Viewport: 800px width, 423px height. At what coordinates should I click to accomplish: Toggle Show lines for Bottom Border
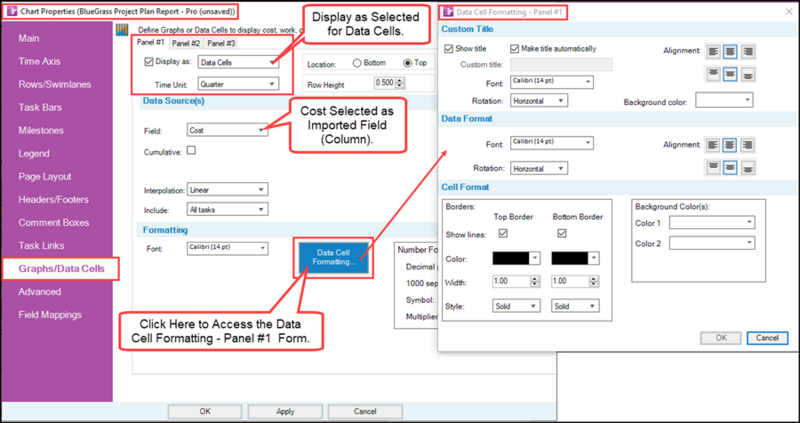pyautogui.click(x=562, y=234)
